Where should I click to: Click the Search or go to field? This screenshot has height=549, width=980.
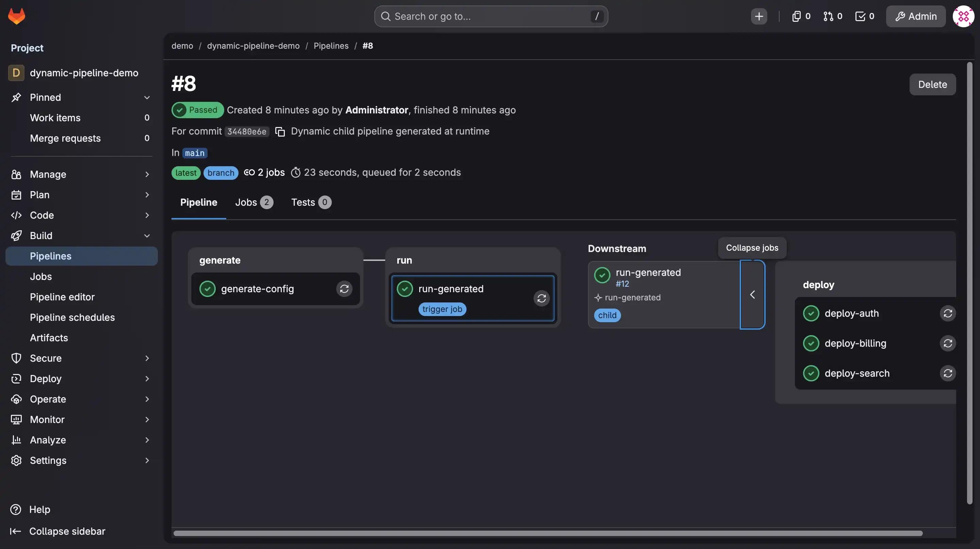(x=491, y=16)
